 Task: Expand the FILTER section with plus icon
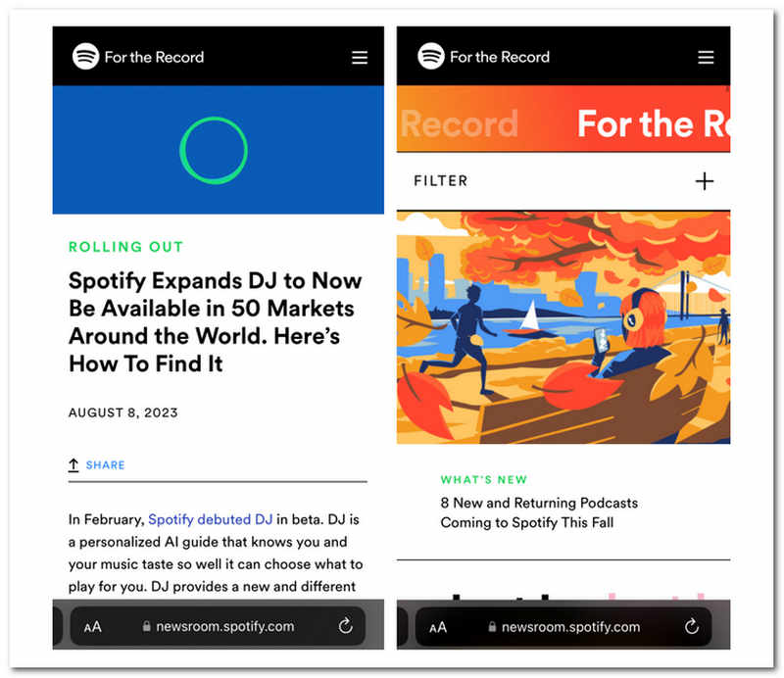coord(705,181)
